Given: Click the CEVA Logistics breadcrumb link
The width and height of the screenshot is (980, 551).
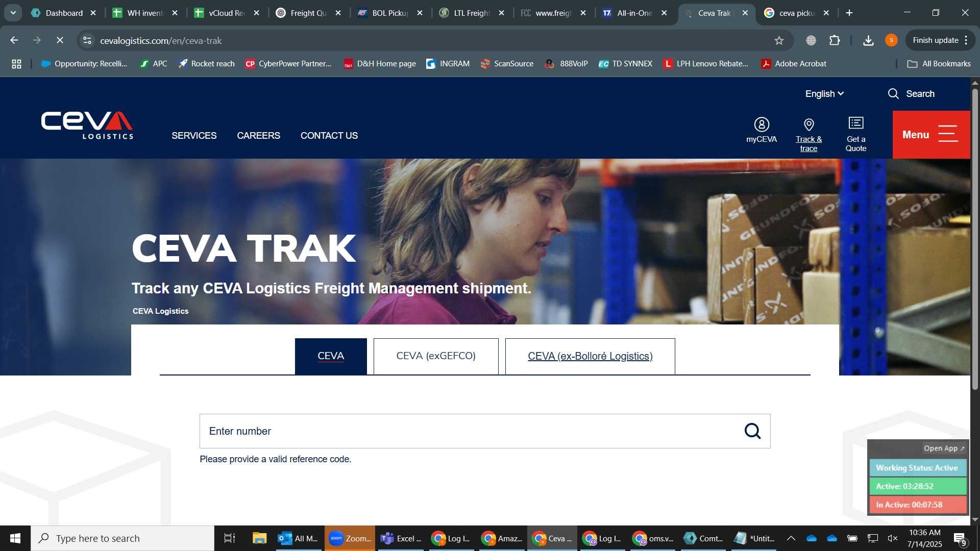Looking at the screenshot, I should point(160,311).
